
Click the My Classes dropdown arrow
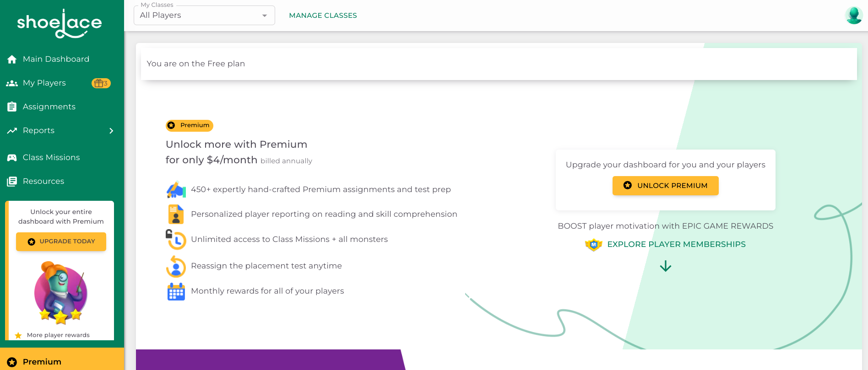coord(264,16)
